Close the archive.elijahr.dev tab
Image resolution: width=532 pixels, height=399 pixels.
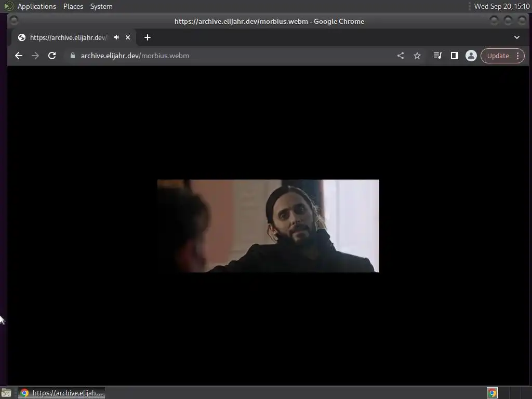(x=128, y=37)
